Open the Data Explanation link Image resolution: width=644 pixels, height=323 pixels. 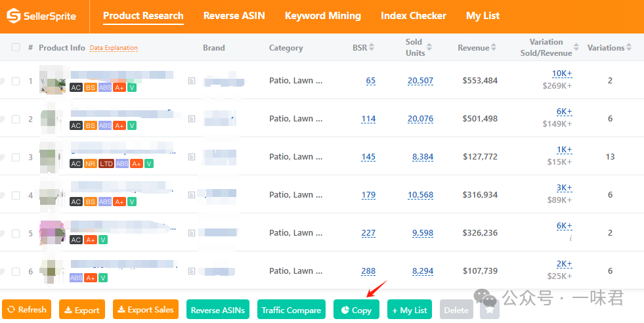114,48
